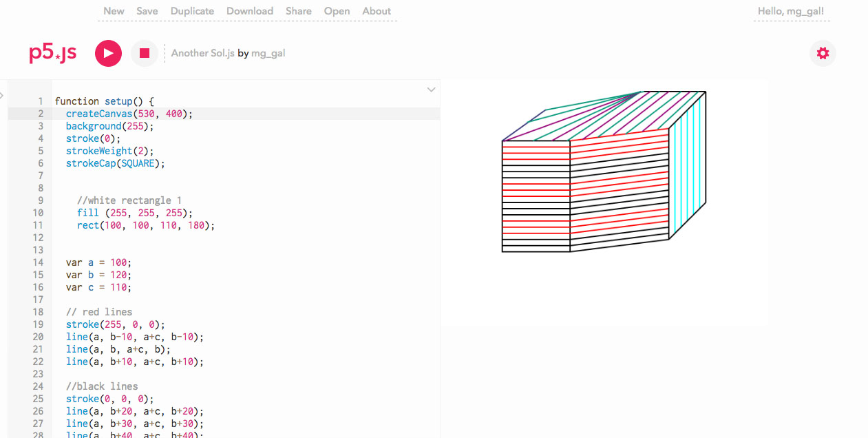This screenshot has height=438, width=868.
Task: Click the 'line(a, b+10, a+c, b+10);' line
Action: click(x=135, y=362)
